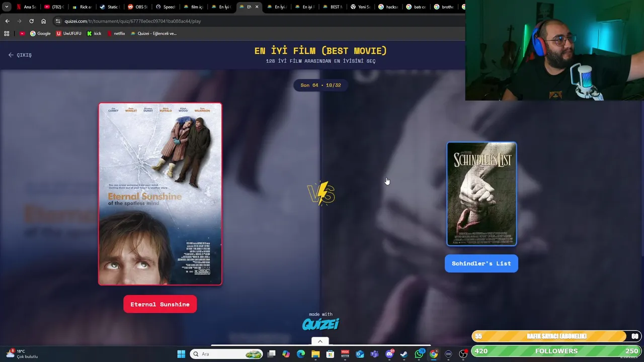Switch to the Rick tab
Image resolution: width=644 pixels, height=362 pixels.
pos(82,7)
